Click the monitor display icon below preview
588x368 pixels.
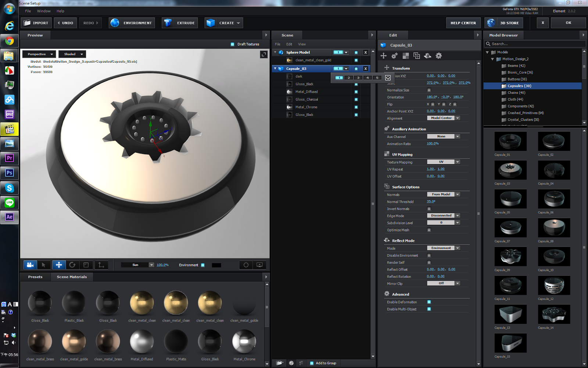tap(259, 265)
